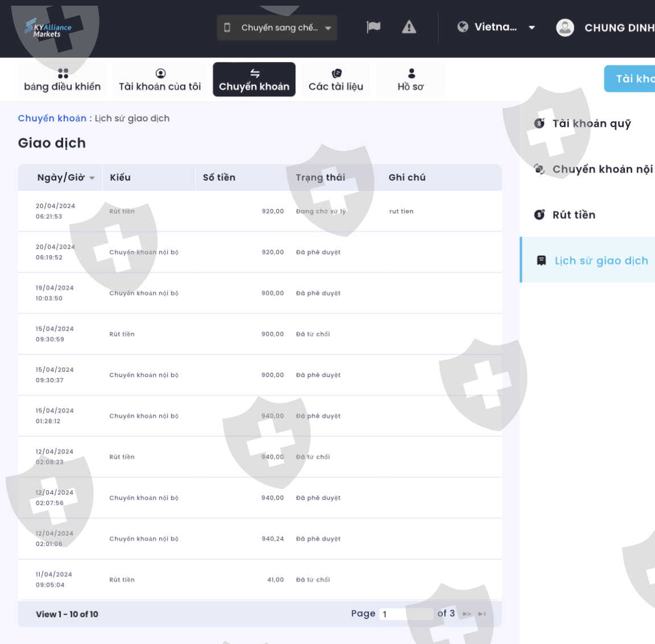This screenshot has height=644, width=655.
Task: Click the globe icon beside Vietnamese language
Action: click(x=463, y=27)
